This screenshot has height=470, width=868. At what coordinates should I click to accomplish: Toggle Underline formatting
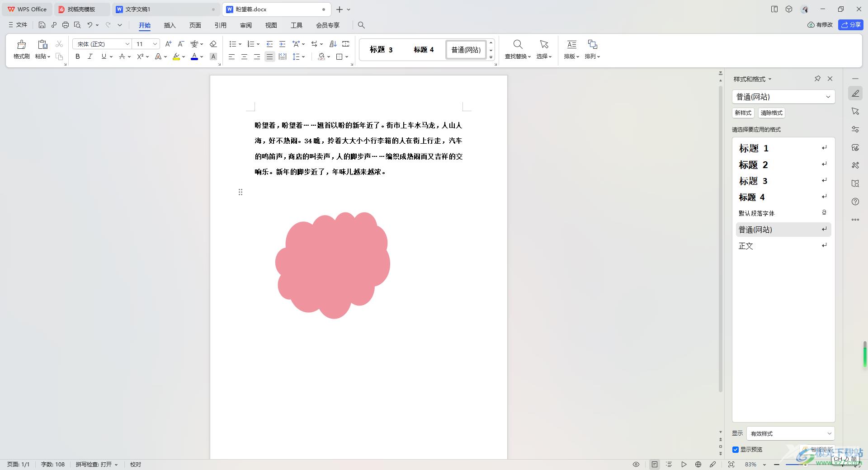104,56
